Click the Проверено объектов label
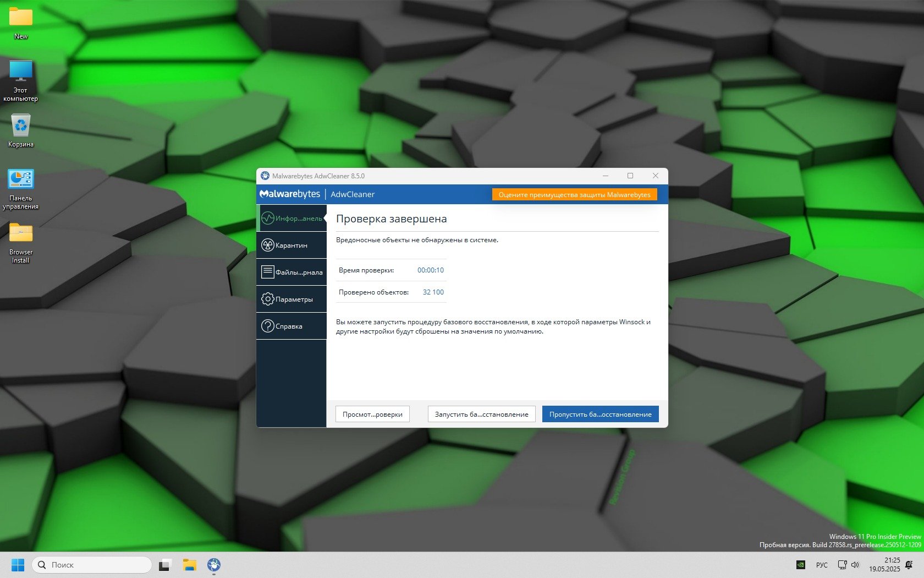Image resolution: width=924 pixels, height=578 pixels. pos(373,292)
